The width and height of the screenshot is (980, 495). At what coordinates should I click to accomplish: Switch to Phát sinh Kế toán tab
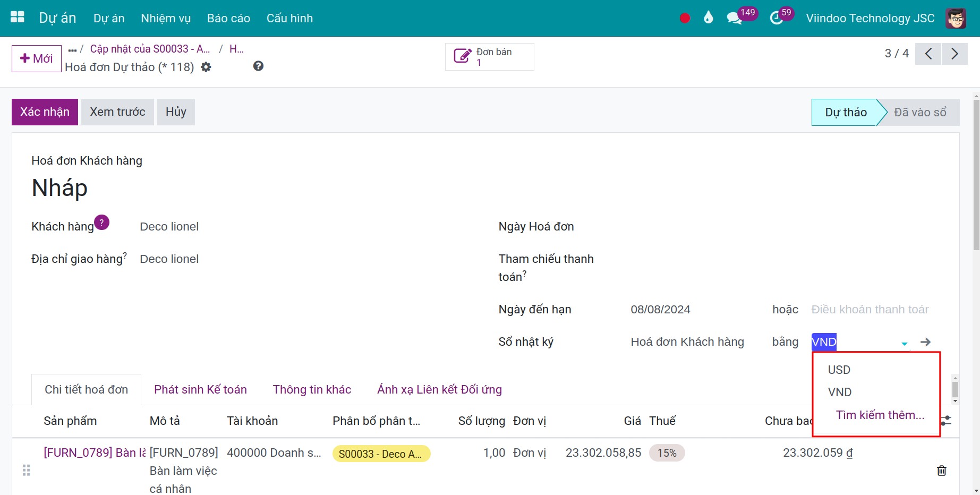click(200, 389)
